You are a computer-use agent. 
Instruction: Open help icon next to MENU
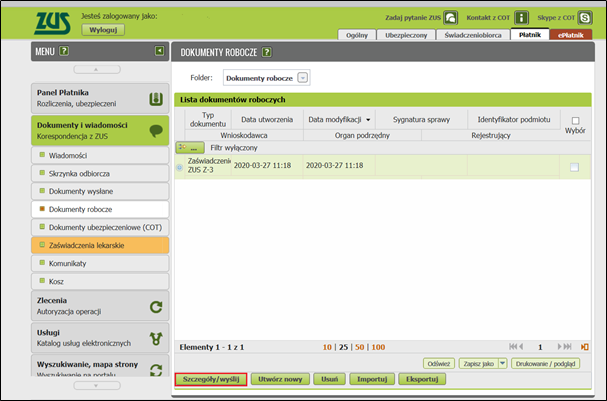pos(64,51)
